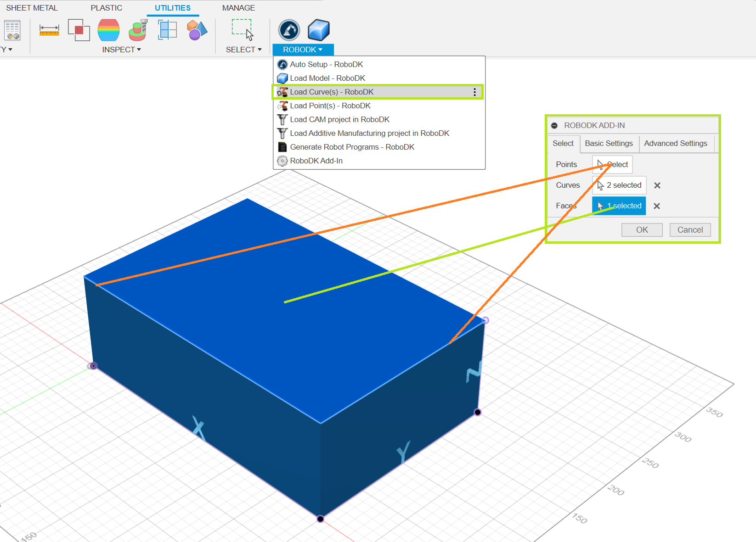Open the ROBODK dropdown menu

coord(303,50)
